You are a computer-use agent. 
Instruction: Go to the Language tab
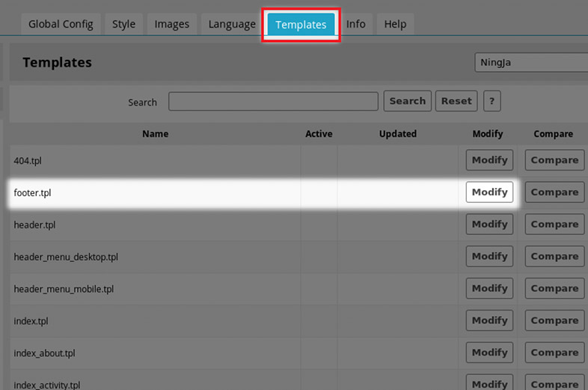(232, 24)
